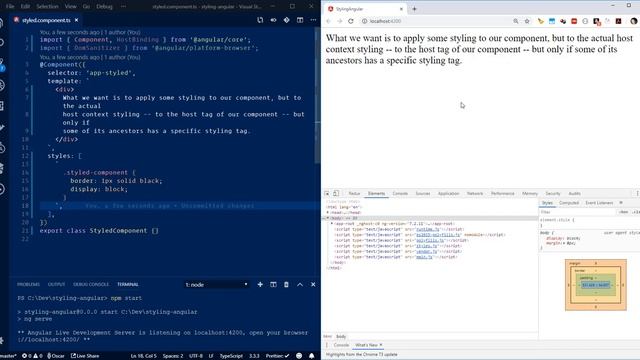Split the terminal panel
The width and height of the screenshot is (640, 360).
[273, 284]
